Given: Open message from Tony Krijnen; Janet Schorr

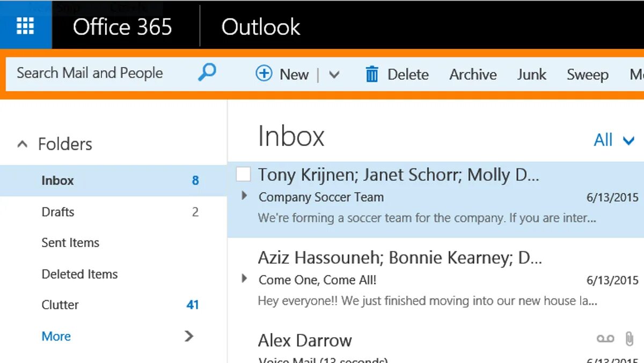Looking at the screenshot, I should click(x=436, y=199).
